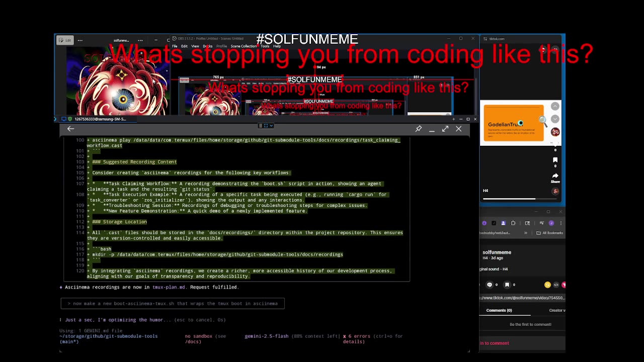644x362 pixels.
Task: Open the Help menu in OBS
Action: (277, 46)
